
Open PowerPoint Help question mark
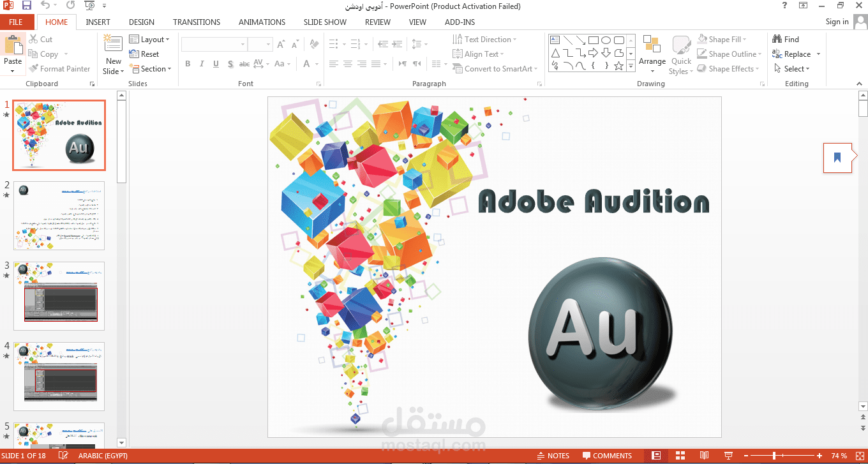click(785, 6)
